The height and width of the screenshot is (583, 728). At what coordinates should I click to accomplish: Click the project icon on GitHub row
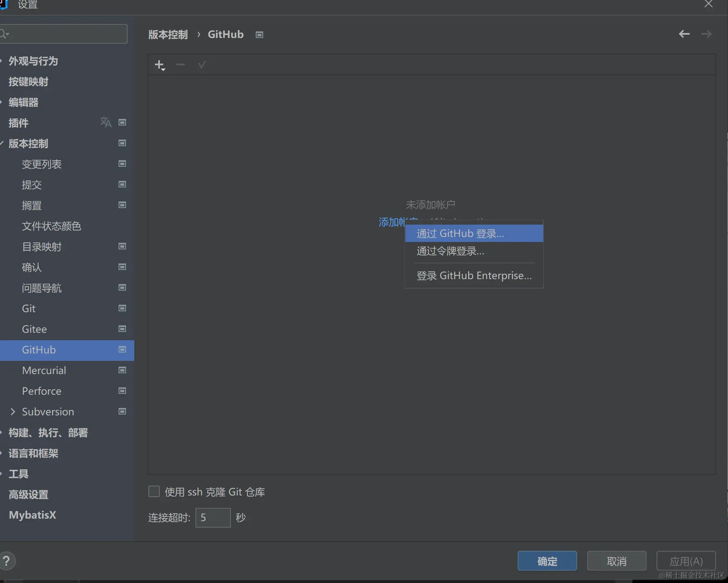point(122,349)
